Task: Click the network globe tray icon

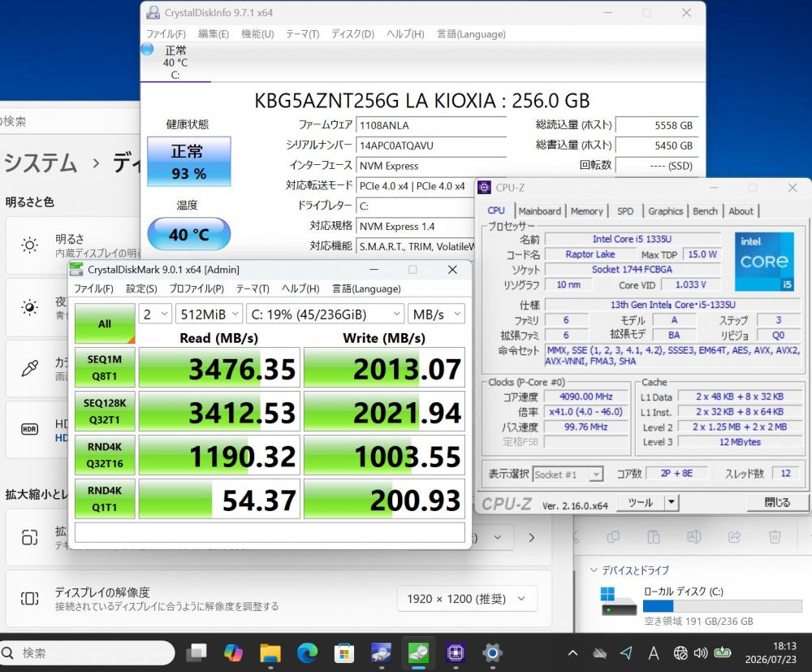Action: (x=680, y=653)
